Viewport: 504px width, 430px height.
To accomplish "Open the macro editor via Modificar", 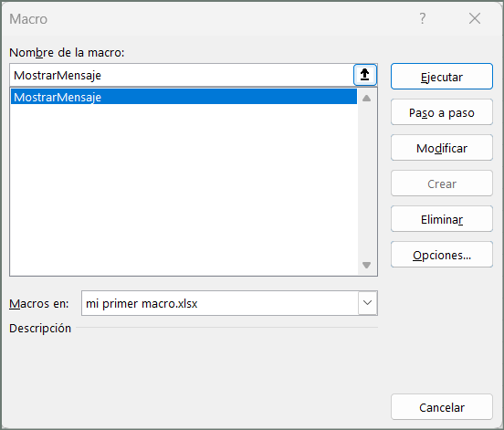I will (442, 148).
